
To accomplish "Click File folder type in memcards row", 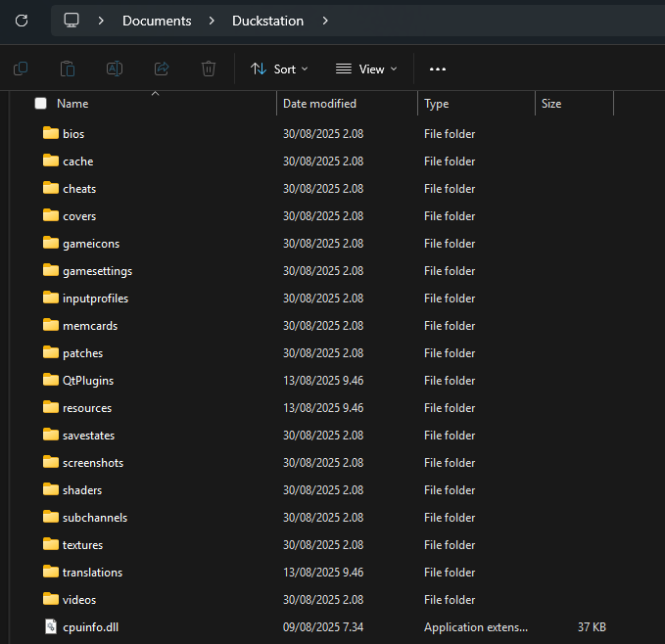I will (450, 326).
